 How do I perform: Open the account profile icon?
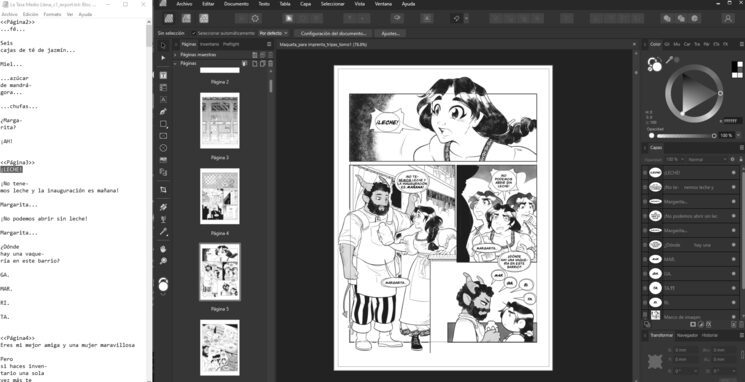(x=727, y=19)
